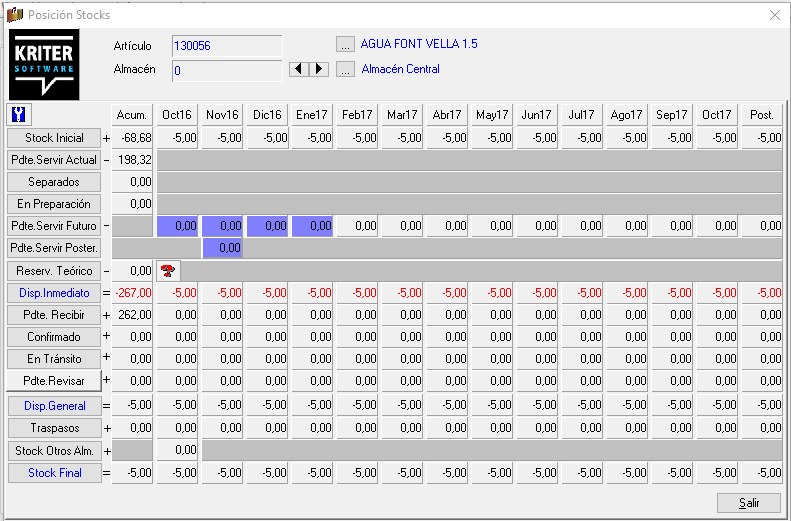Select the red -267,00 Disp.Inmediato value
This screenshot has height=521, width=791.
point(132,293)
